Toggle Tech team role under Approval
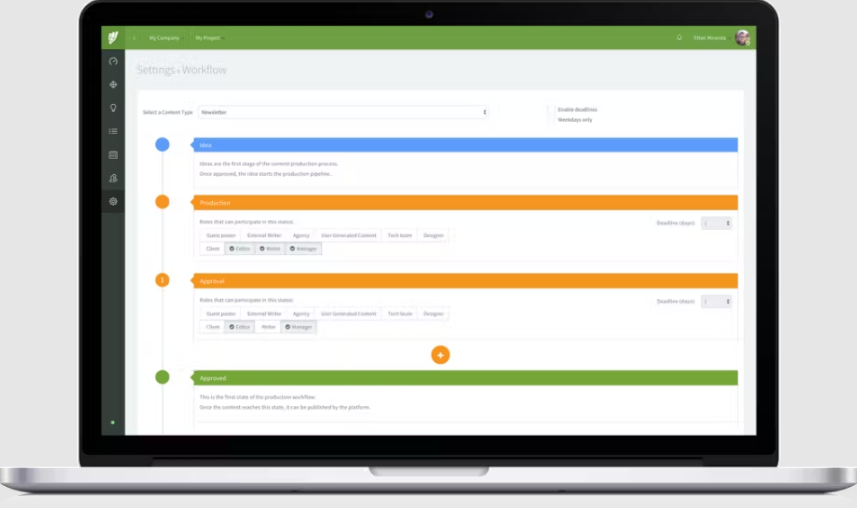857x508 pixels. [x=400, y=314]
